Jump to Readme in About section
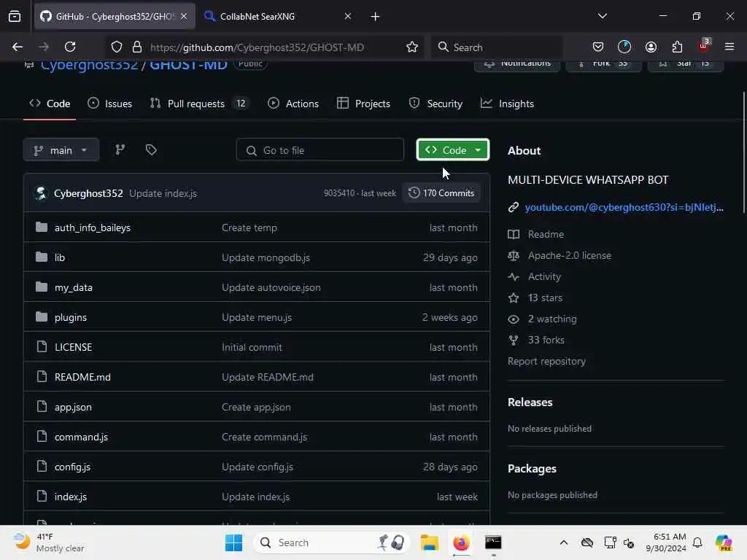Viewport: 747px width, 560px height. pos(546,234)
